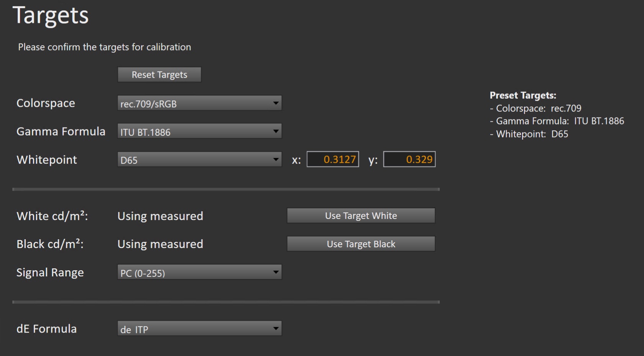Open the Colorspace dropdown showing rec.709/sRGB
Image resolution: width=644 pixels, height=356 pixels.
(x=199, y=103)
